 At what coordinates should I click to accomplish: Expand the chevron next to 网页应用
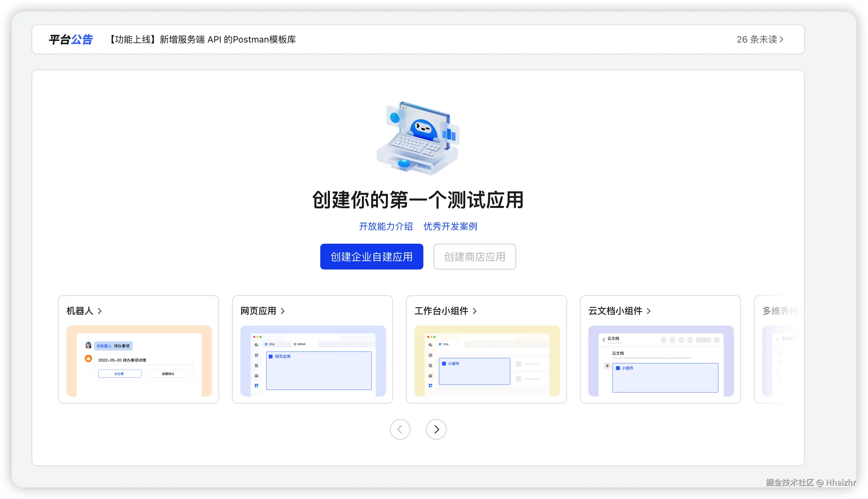point(283,311)
